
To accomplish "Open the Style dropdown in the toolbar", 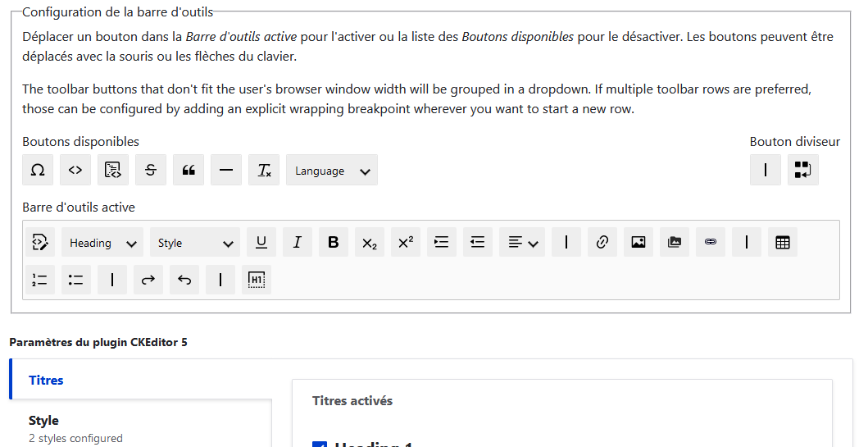I will tap(195, 242).
